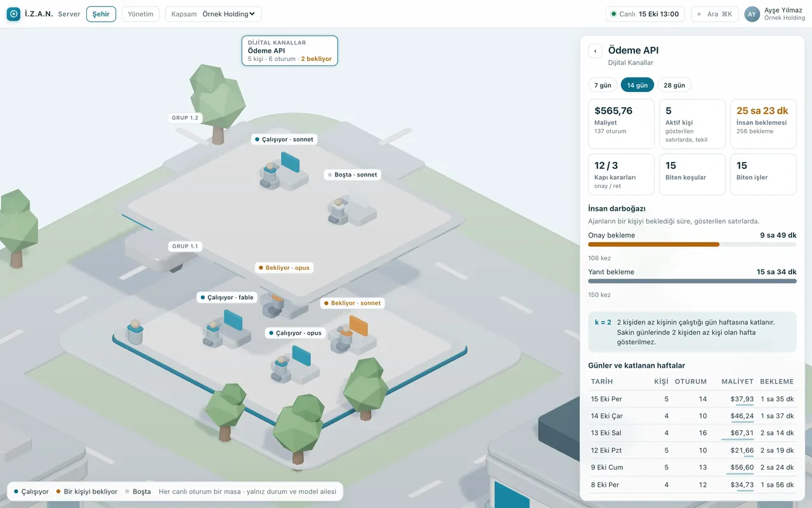Go back with the panel's chevron button

coord(595,51)
